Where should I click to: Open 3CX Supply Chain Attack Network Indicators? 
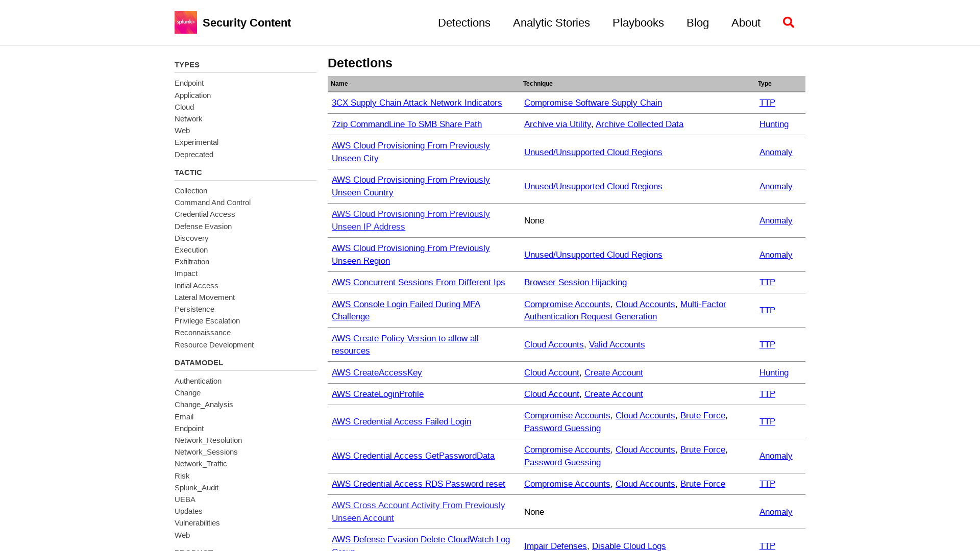417,103
